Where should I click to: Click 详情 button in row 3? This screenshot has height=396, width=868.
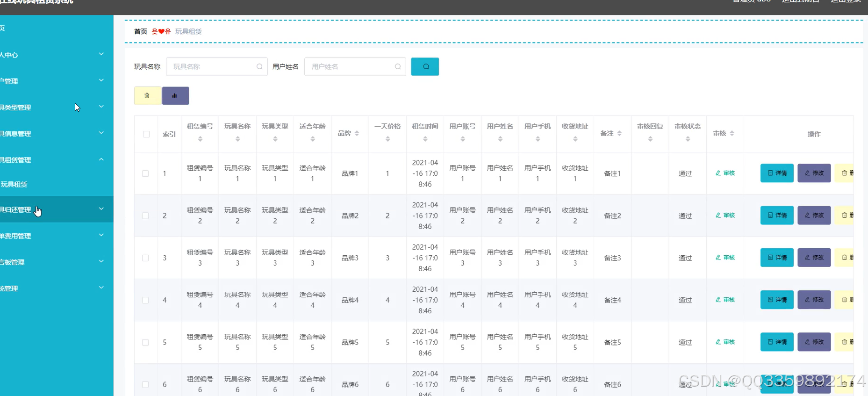(777, 258)
